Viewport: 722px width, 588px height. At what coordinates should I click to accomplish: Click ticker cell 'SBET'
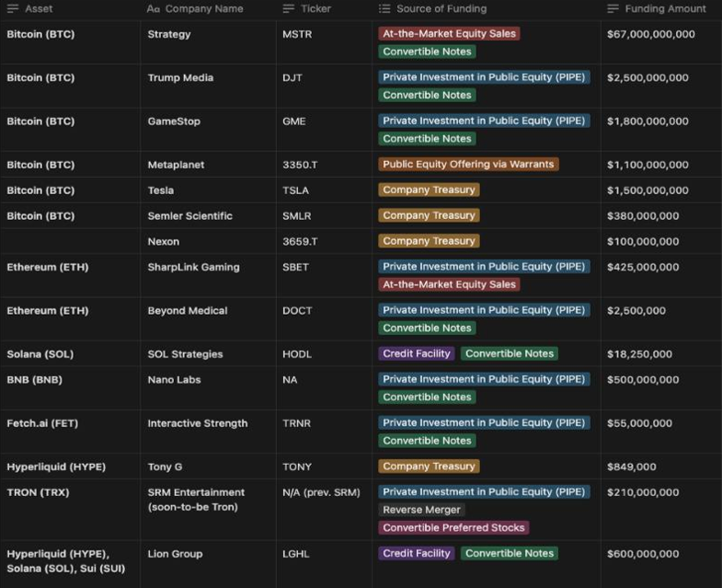click(x=295, y=267)
